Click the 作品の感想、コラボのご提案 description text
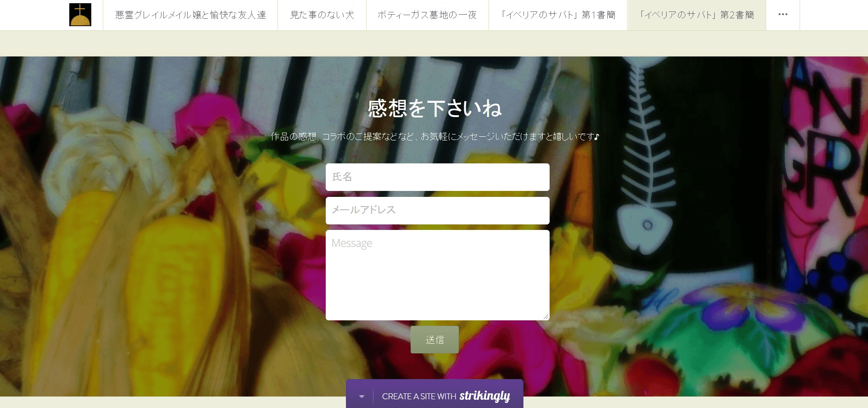Viewport: 868px width, 408px height. click(434, 136)
